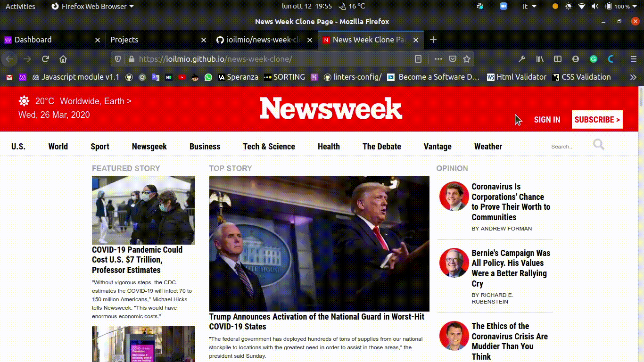Open the World section in navigation

(58, 147)
